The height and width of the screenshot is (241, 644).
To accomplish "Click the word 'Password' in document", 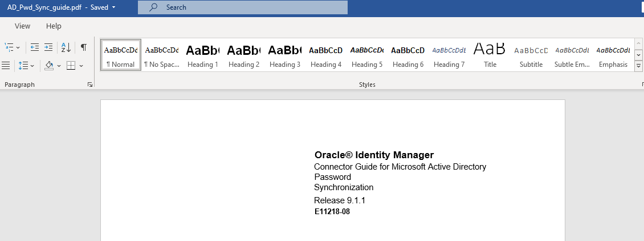I will [333, 177].
